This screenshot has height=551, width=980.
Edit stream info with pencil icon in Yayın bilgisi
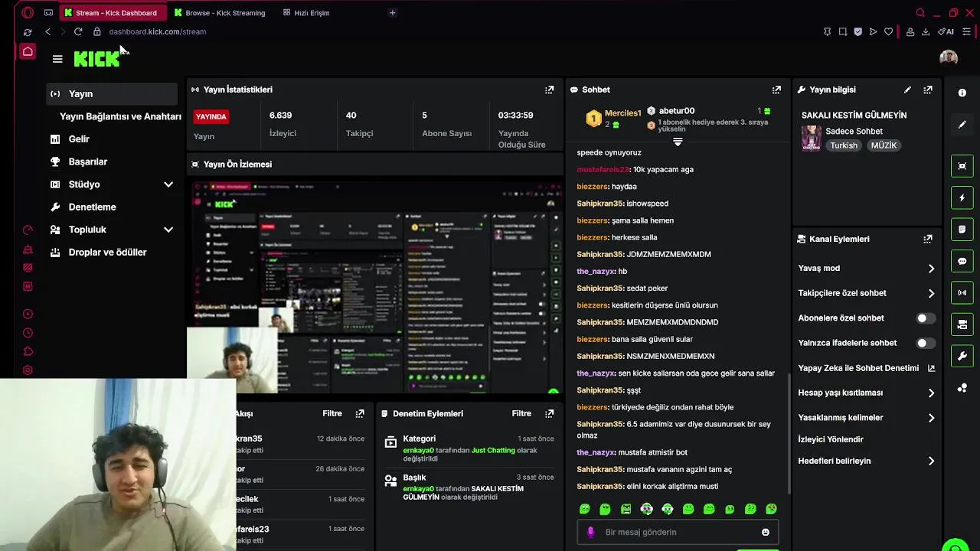pos(907,90)
